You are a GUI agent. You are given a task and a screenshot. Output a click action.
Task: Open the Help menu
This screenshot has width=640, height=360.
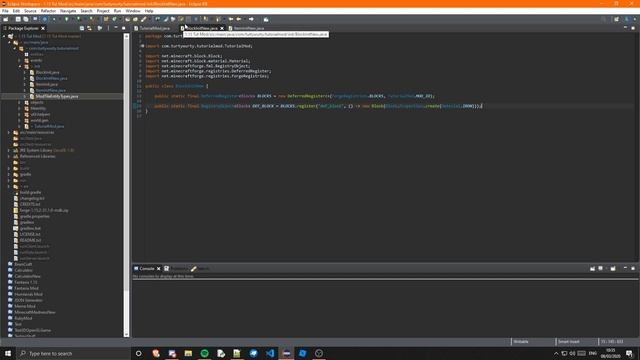(x=149, y=11)
